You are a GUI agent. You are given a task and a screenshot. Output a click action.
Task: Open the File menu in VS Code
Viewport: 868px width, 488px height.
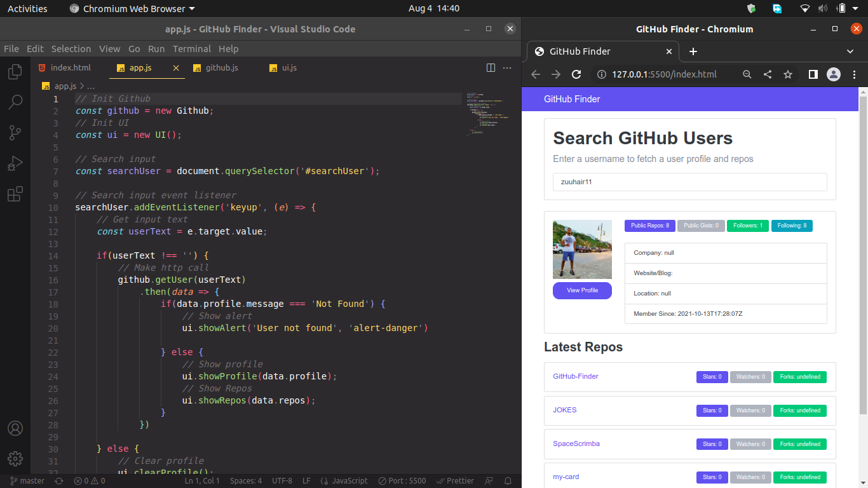[x=11, y=49]
